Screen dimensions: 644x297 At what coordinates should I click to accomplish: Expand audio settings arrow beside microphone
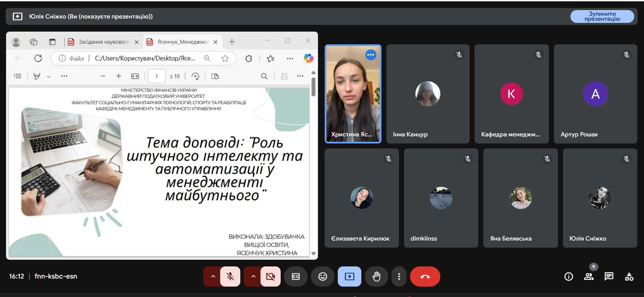pos(213,277)
